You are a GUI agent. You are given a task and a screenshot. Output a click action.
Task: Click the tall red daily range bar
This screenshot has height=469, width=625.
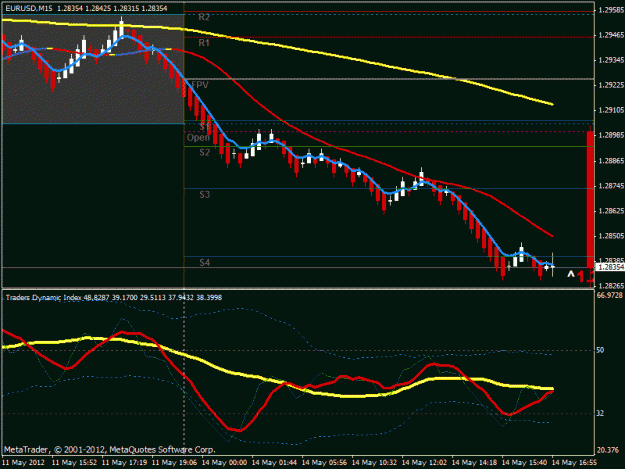590,199
